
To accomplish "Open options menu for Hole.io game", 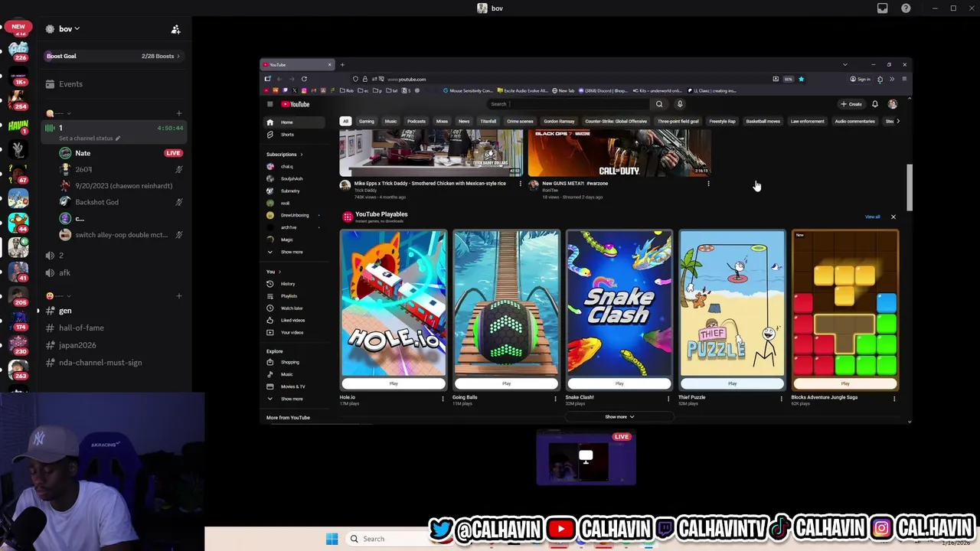I will [443, 398].
